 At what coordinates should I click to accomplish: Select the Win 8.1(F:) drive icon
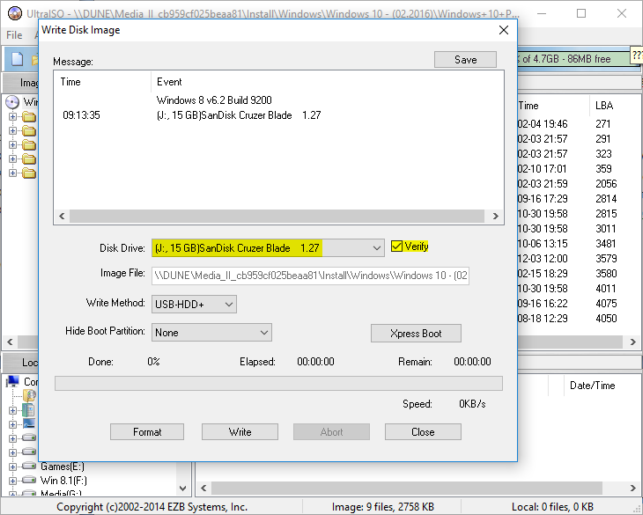29,480
